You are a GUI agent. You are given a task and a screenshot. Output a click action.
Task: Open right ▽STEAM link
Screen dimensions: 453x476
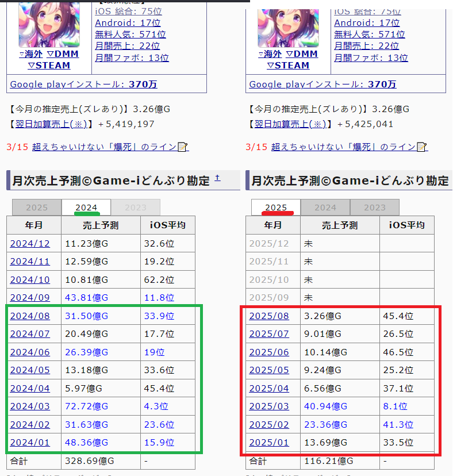pos(288,66)
